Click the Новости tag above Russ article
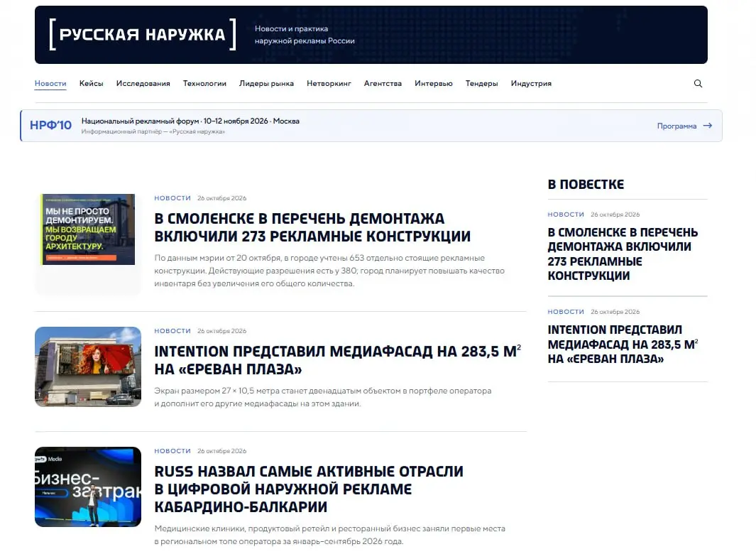The image size is (756, 559). 172,451
